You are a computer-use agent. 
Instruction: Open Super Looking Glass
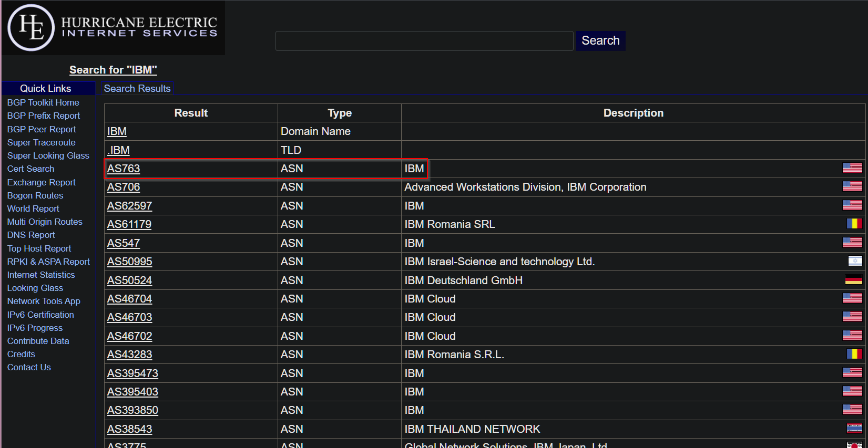tap(48, 155)
